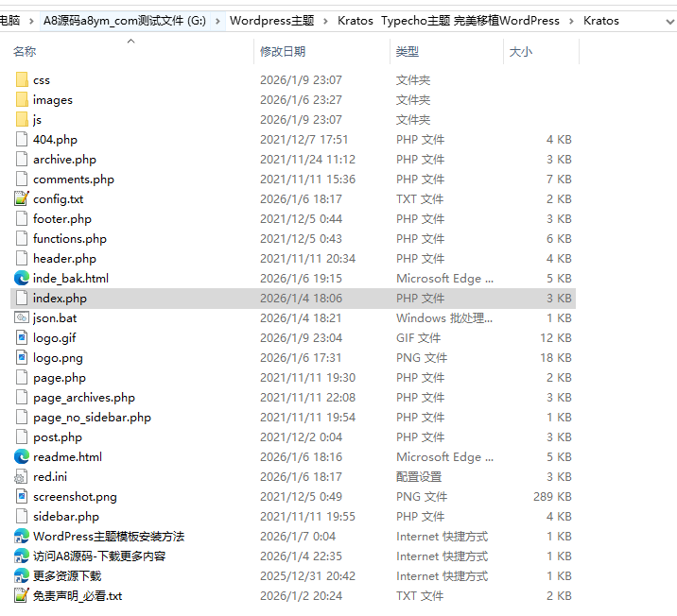
Task: Click the 12 KB size of logo.gif
Action: [556, 338]
